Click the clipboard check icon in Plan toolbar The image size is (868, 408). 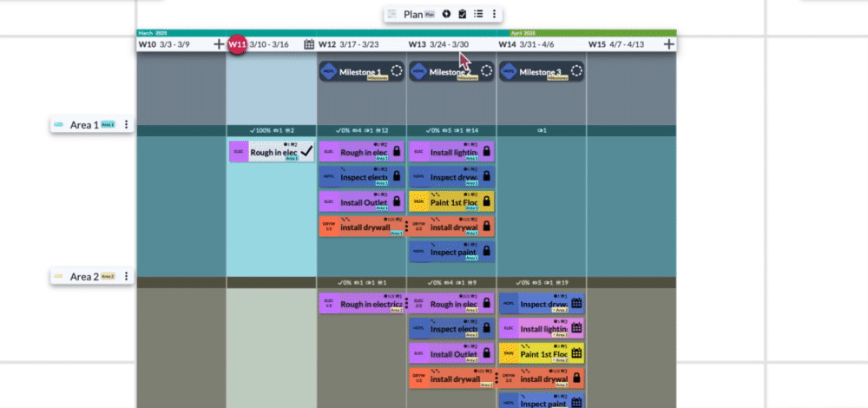coord(463,14)
